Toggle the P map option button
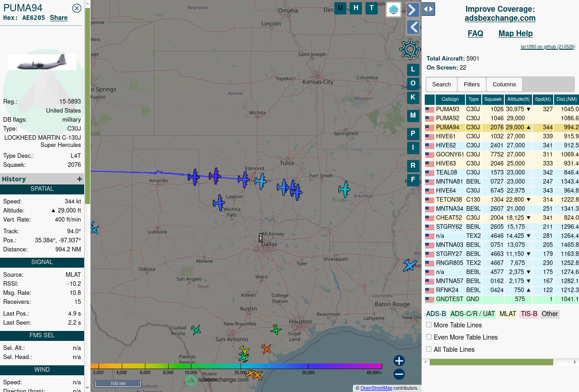The image size is (579, 392). click(413, 134)
